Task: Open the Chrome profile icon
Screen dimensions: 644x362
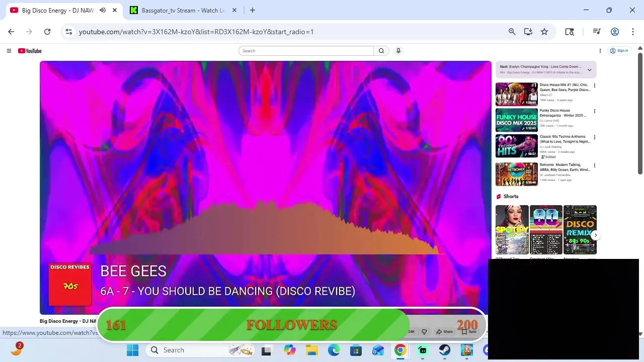Action: (614, 32)
